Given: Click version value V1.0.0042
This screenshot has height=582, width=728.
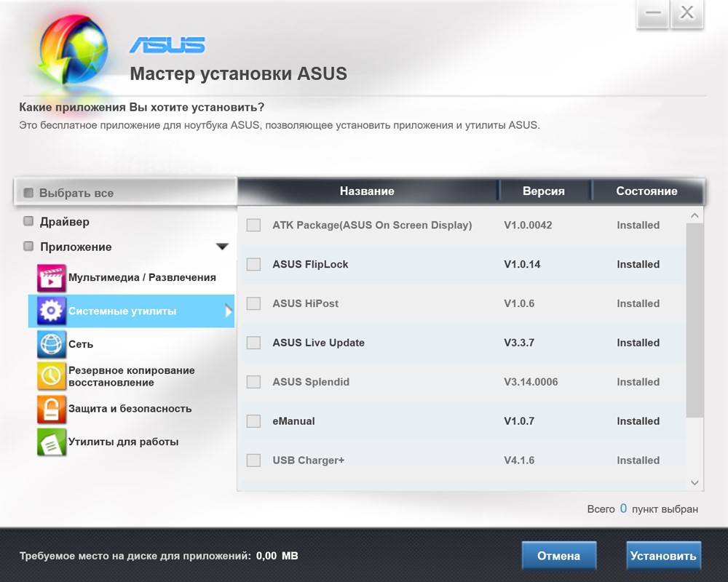Looking at the screenshot, I should tap(528, 225).
